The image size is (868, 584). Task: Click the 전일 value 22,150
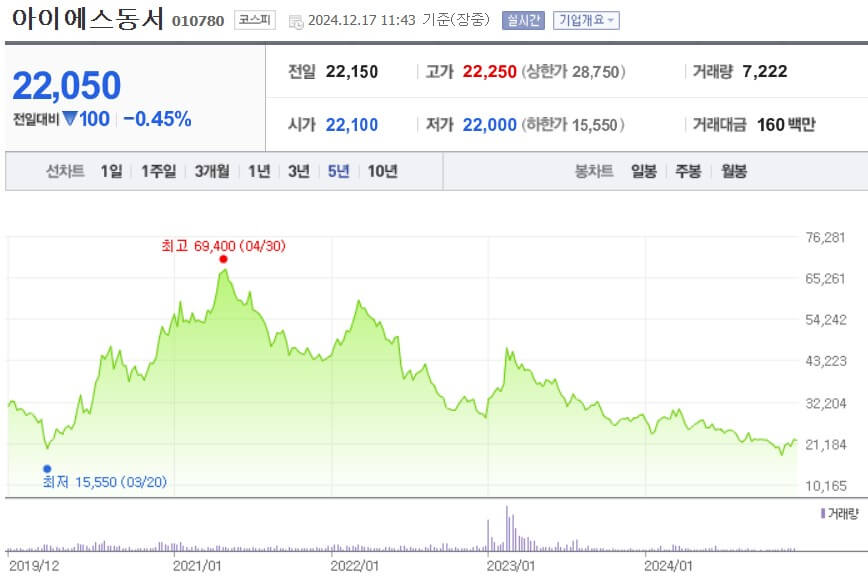[352, 72]
